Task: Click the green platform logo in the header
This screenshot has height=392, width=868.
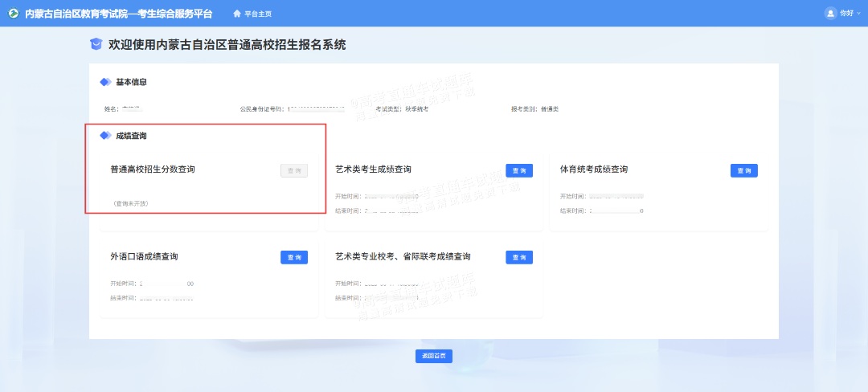Action: click(x=13, y=14)
